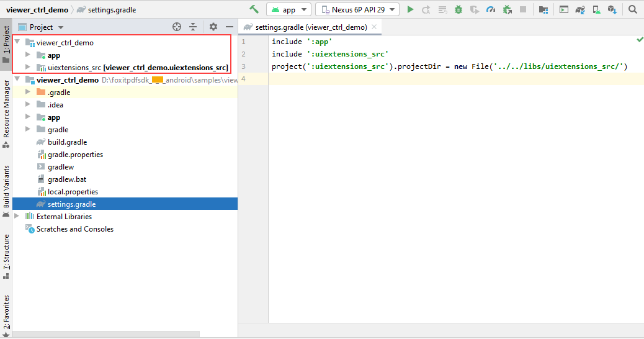This screenshot has height=339, width=644.
Task: Hide the Project panel with minus icon
Action: (x=229, y=27)
